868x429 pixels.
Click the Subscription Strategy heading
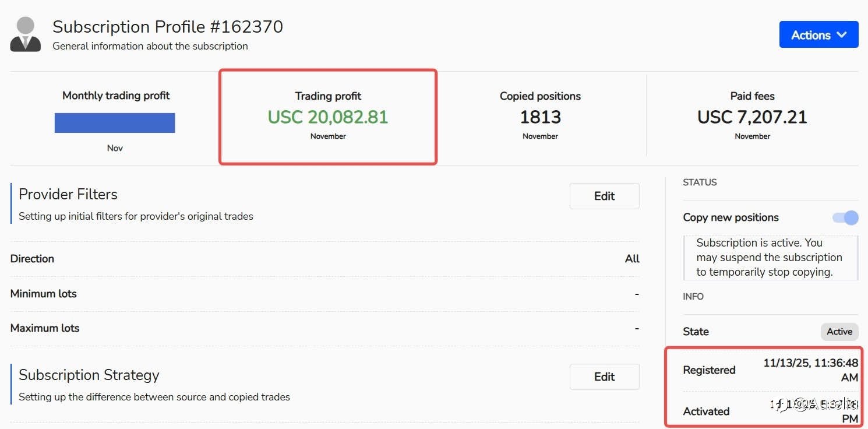[x=89, y=375]
